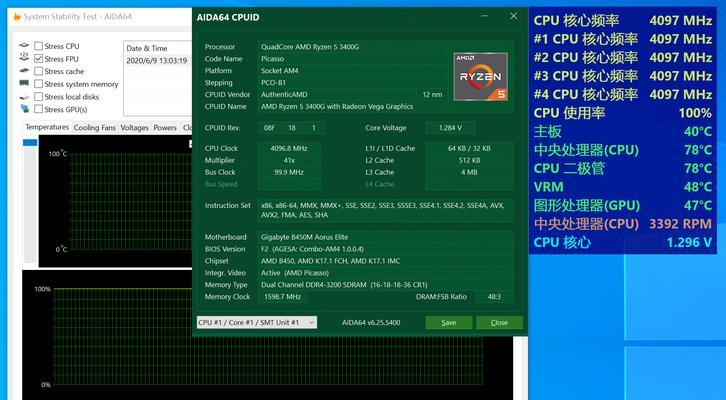Click the Core Voltage value 1.284 V
This screenshot has height=400, width=726.
pyautogui.click(x=450, y=128)
